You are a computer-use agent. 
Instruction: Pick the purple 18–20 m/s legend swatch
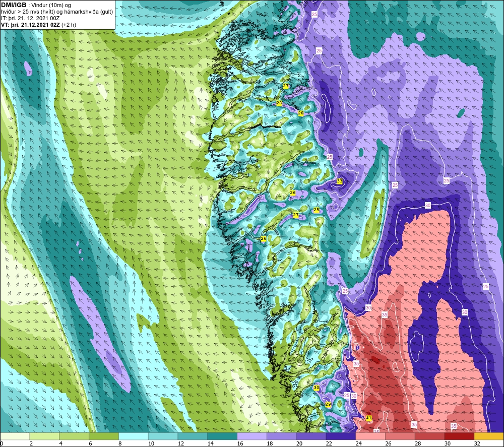pos(282,436)
